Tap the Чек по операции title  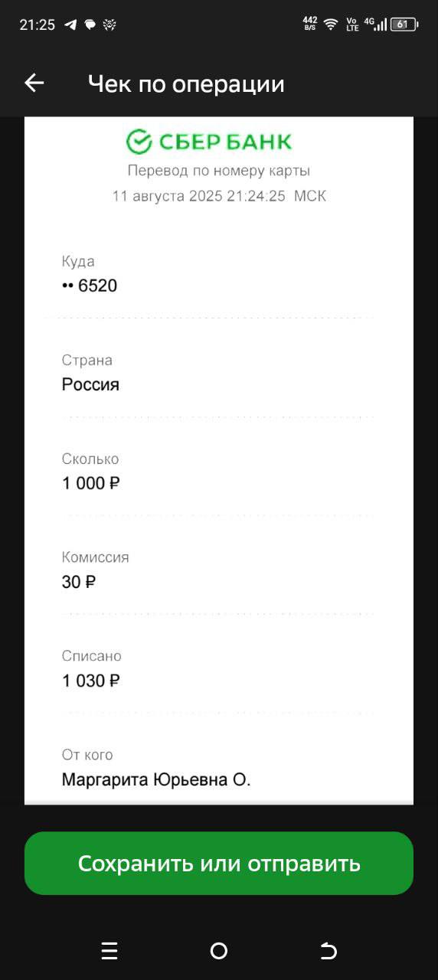pyautogui.click(x=186, y=83)
